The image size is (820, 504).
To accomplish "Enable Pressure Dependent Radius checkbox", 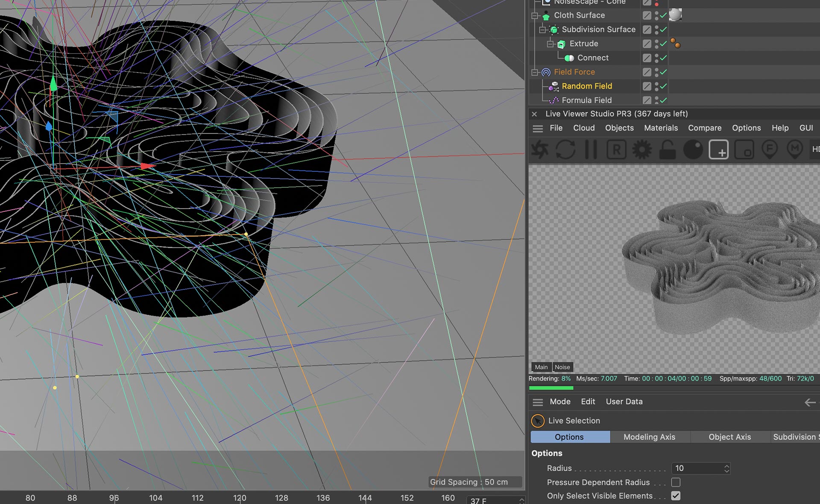I will click(676, 482).
